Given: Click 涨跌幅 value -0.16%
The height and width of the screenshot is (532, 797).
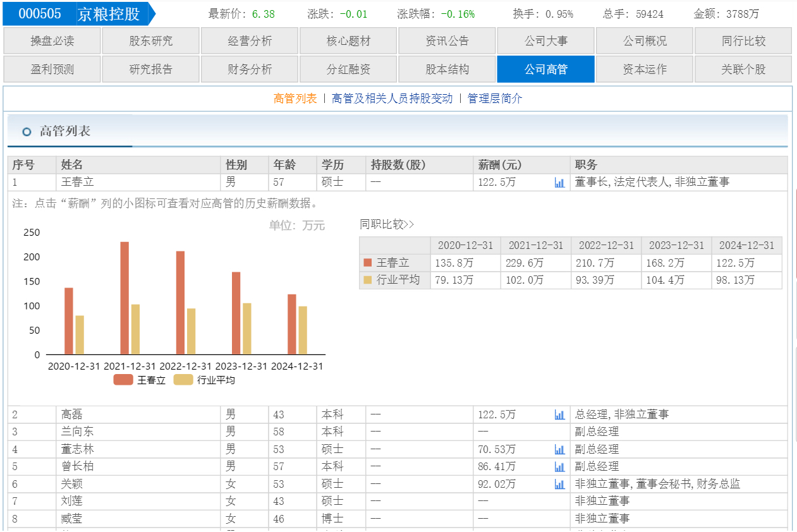Looking at the screenshot, I should point(458,14).
